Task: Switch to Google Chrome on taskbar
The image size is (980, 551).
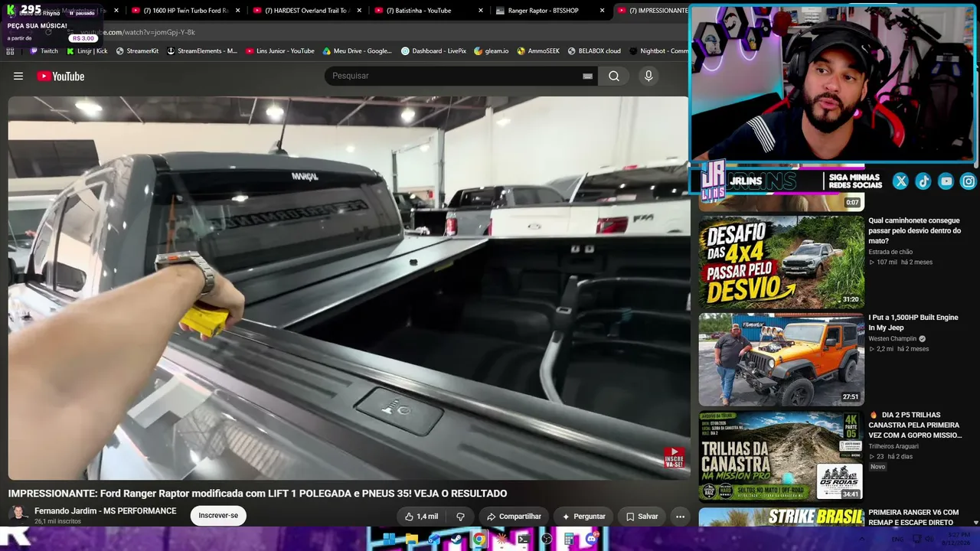Action: pos(479,539)
